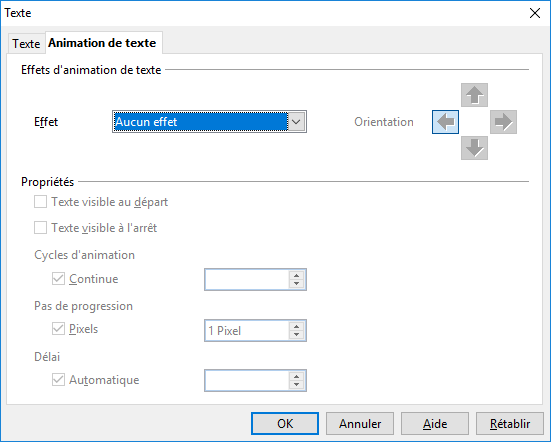Click the Annuler button
551x442 pixels.
(x=360, y=424)
